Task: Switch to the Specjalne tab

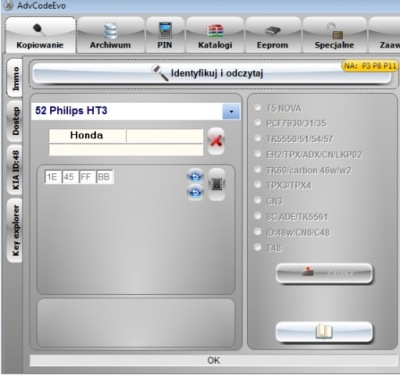Action: [x=334, y=35]
